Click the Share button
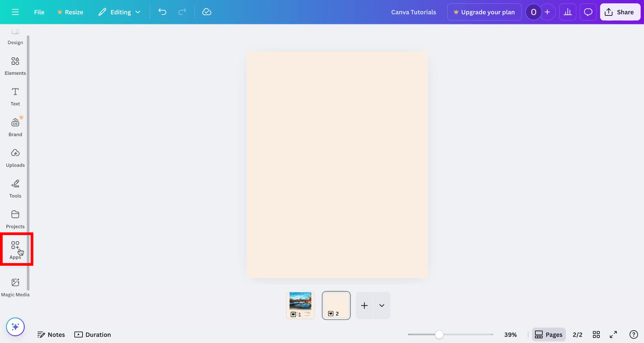This screenshot has width=644, height=343. [x=620, y=12]
